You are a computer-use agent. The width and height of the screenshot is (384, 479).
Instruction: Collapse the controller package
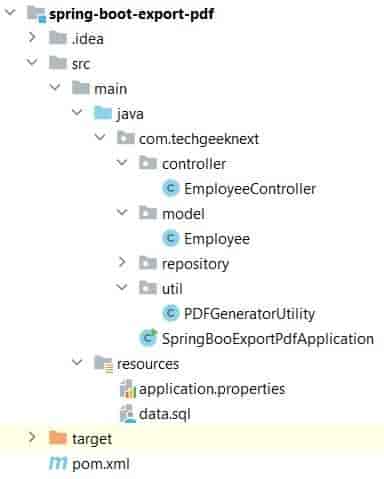(122, 162)
